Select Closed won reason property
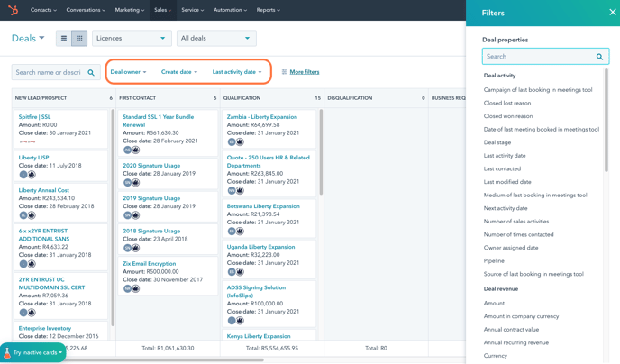The height and width of the screenshot is (364, 620). (508, 116)
